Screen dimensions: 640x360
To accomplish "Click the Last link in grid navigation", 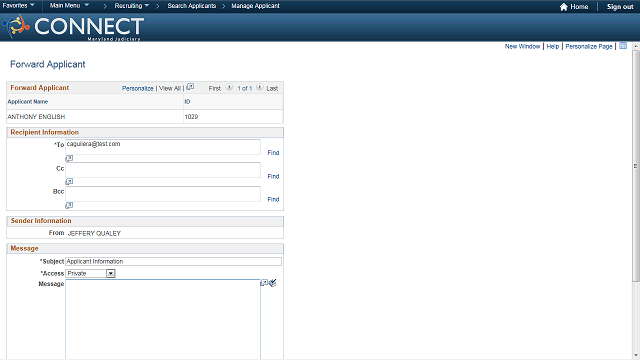I will click(x=272, y=88).
